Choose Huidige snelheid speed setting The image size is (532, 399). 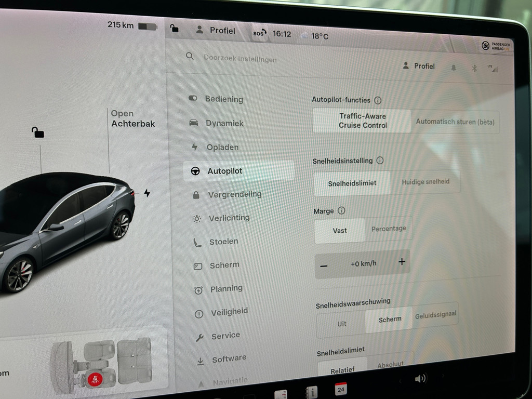coord(425,182)
